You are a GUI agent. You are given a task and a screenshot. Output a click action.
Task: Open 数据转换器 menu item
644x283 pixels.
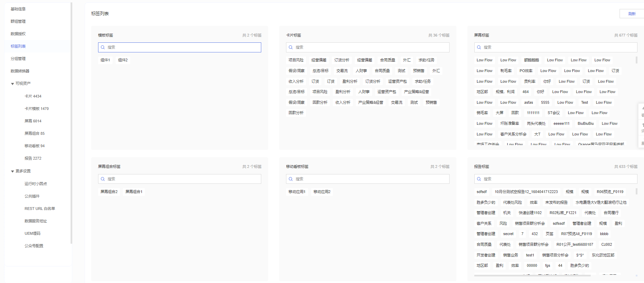pos(20,71)
